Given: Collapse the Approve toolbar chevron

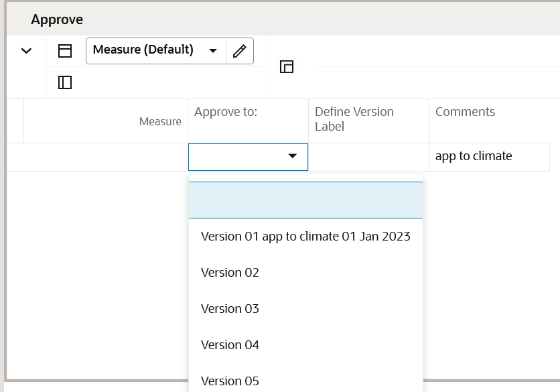Looking at the screenshot, I should [27, 51].
